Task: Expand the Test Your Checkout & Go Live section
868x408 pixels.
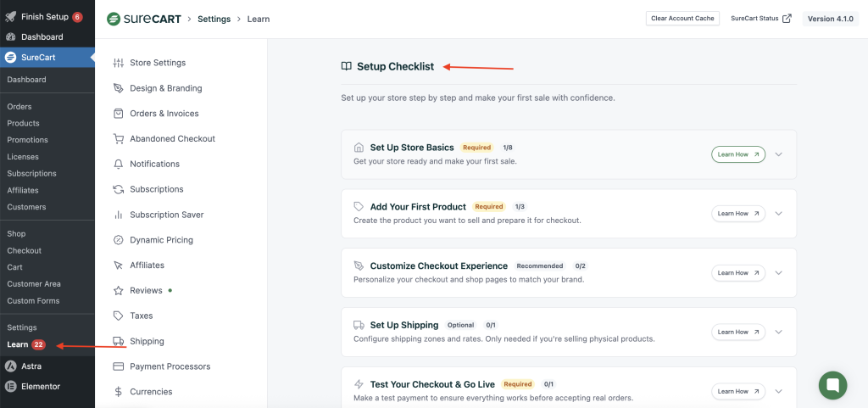Action: tap(779, 391)
